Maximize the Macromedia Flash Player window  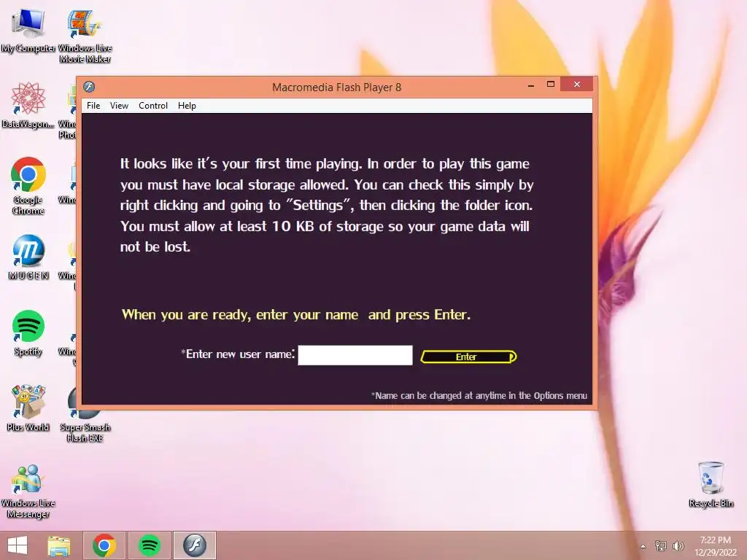[551, 85]
